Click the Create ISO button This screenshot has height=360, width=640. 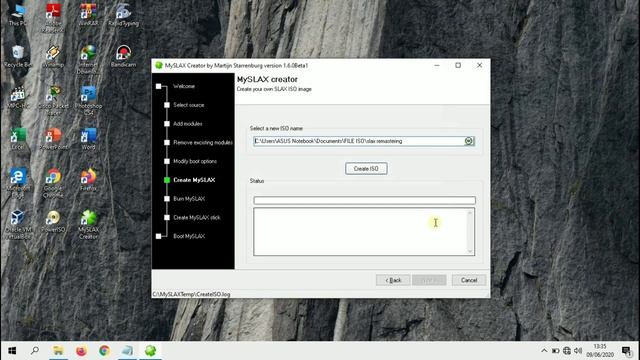[366, 169]
